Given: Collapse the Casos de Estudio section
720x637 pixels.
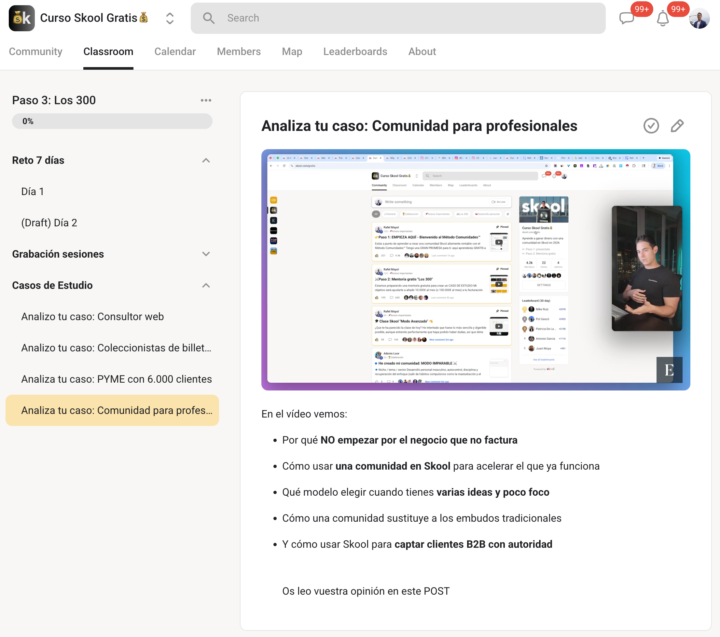Looking at the screenshot, I should [x=206, y=285].
